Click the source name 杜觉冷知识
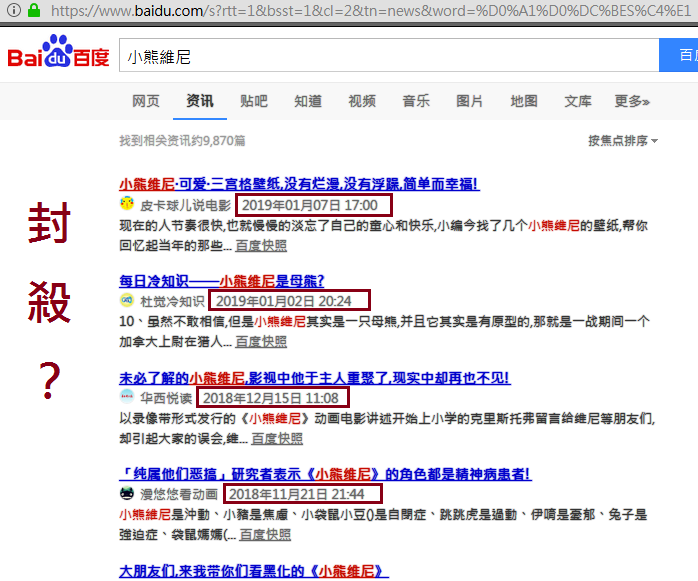This screenshot has height=581, width=698. pyautogui.click(x=172, y=301)
